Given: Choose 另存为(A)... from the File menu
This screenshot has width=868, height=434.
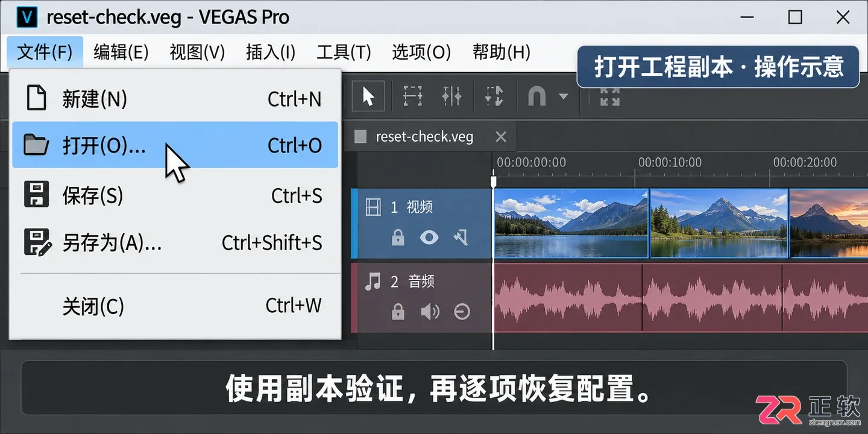Looking at the screenshot, I should click(x=175, y=243).
